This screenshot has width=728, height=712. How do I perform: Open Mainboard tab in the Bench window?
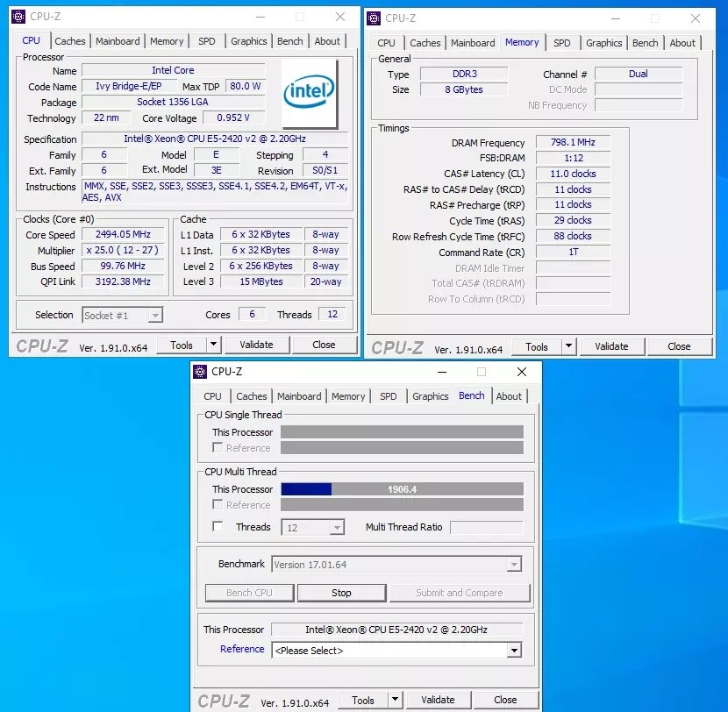click(x=299, y=396)
